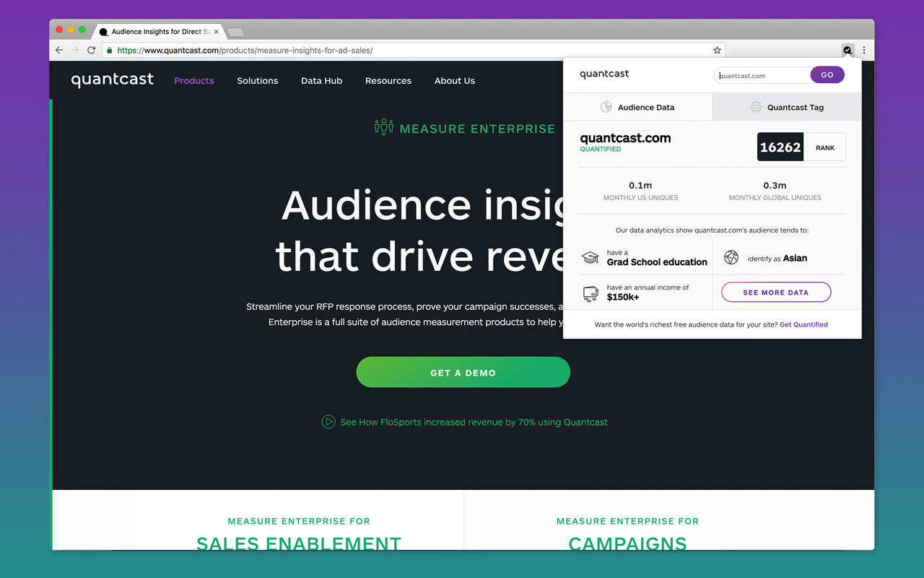924x578 pixels.
Task: Open the Products menu
Action: coord(194,81)
